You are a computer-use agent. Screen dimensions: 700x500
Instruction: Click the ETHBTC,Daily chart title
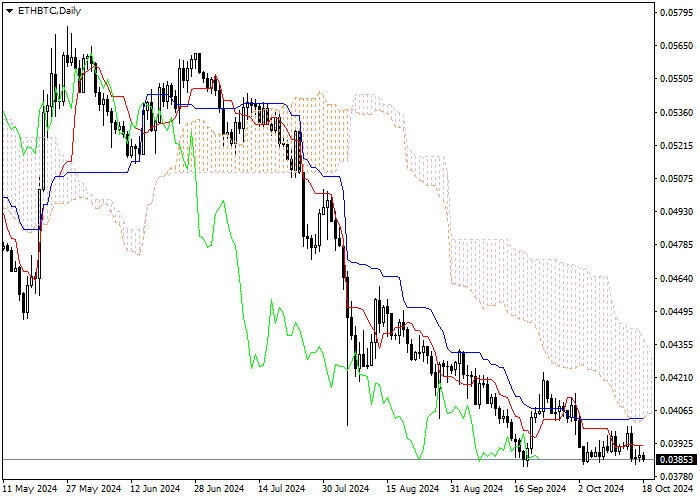pos(49,11)
